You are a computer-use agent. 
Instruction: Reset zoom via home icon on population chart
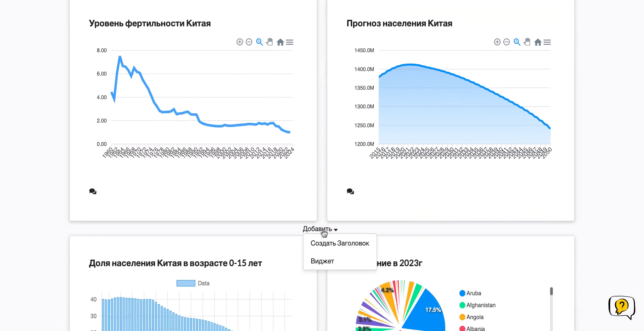(538, 42)
